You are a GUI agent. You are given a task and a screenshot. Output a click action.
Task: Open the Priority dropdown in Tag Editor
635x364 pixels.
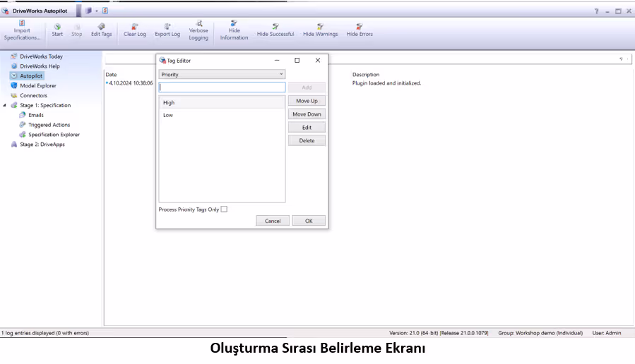[x=222, y=74]
